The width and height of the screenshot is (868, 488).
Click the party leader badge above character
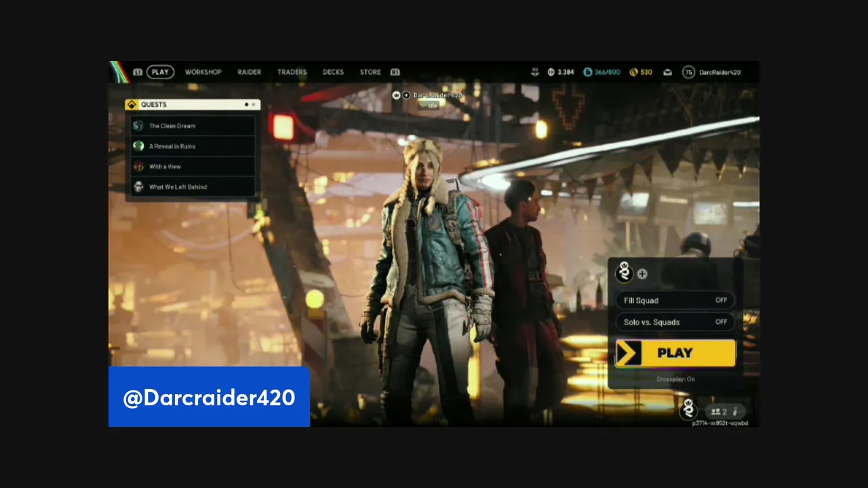coord(406,95)
